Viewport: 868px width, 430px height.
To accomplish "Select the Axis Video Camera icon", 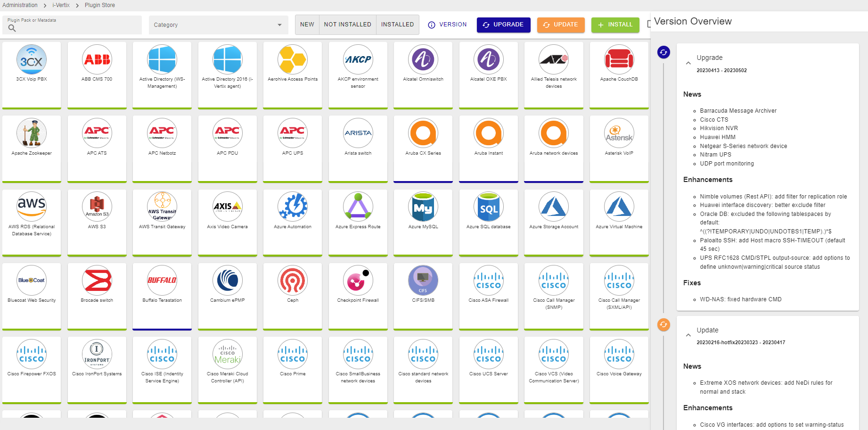I will [x=228, y=207].
